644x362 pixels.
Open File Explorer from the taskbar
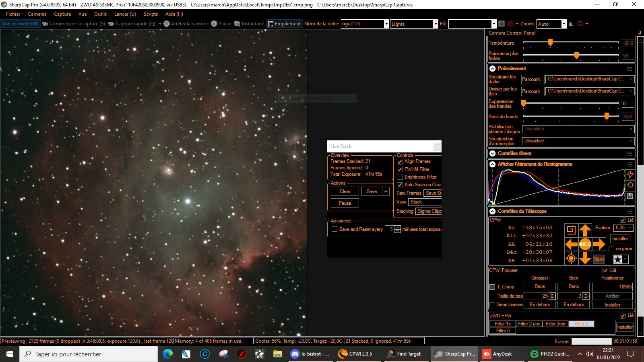pos(277,354)
